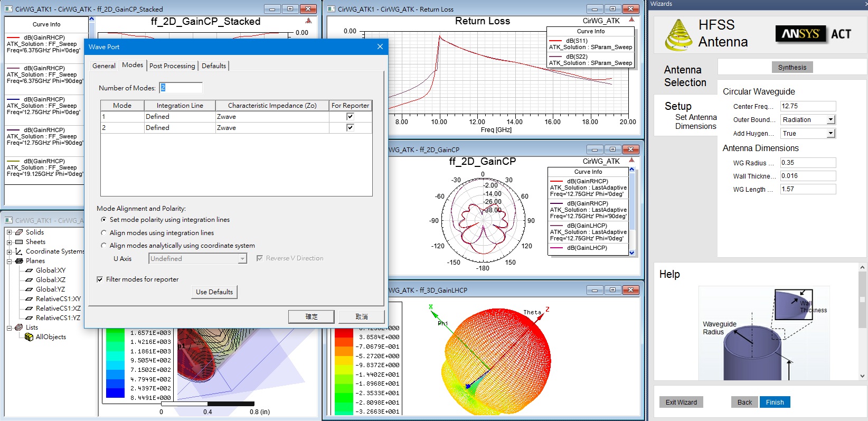Toggle Reverse V Direction checkbox
868x421 pixels.
point(260,258)
